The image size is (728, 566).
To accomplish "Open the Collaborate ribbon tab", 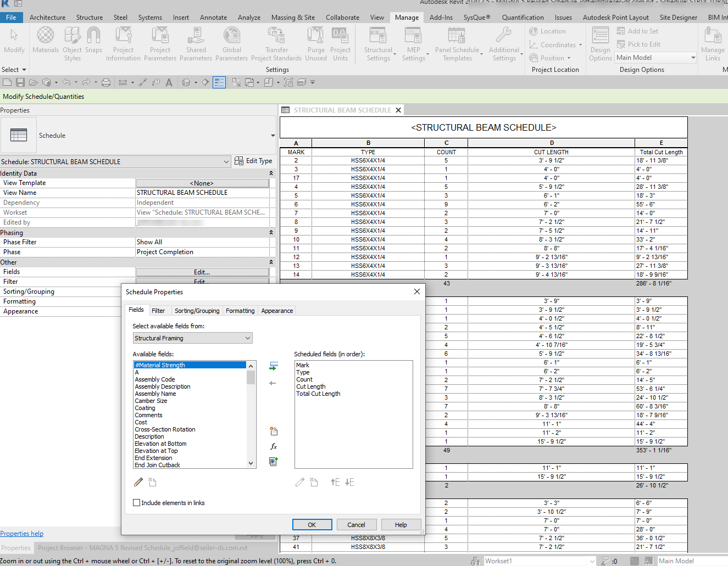I will [x=342, y=18].
